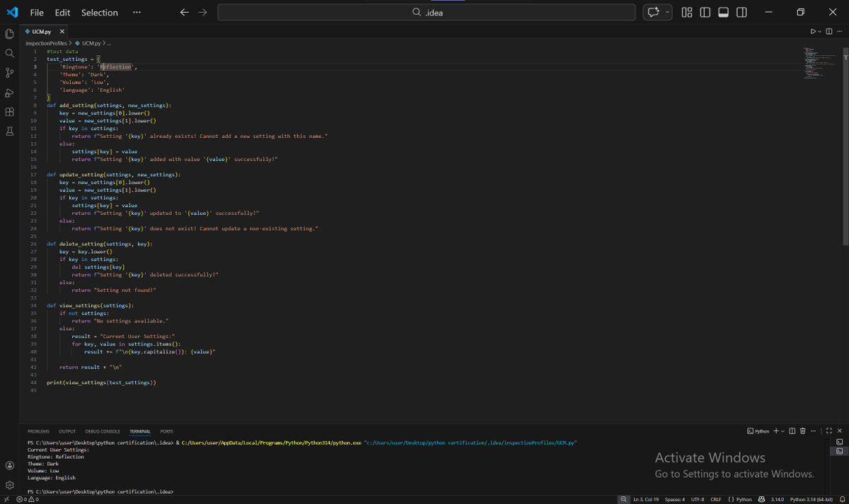Open the Explorer view in activity bar
This screenshot has width=849, height=504.
click(x=10, y=34)
